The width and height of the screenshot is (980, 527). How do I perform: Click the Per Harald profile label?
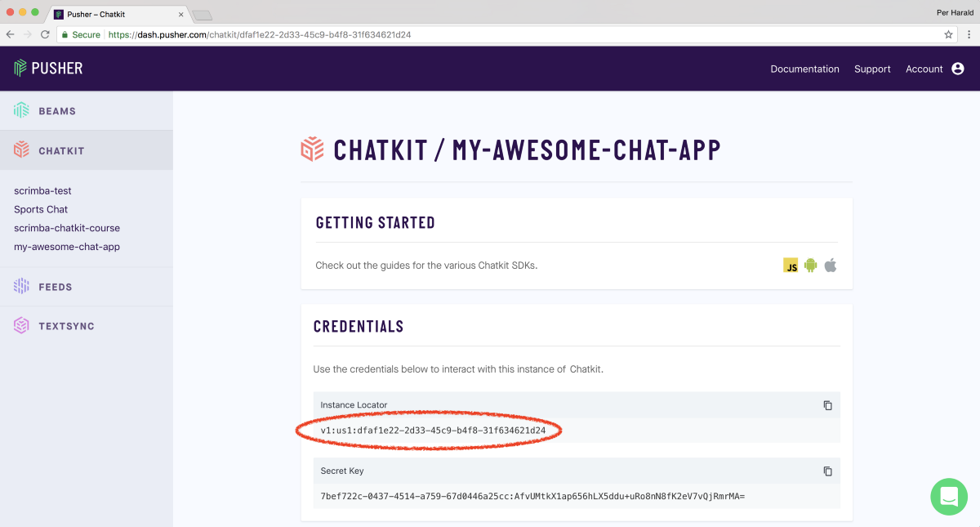(x=955, y=11)
